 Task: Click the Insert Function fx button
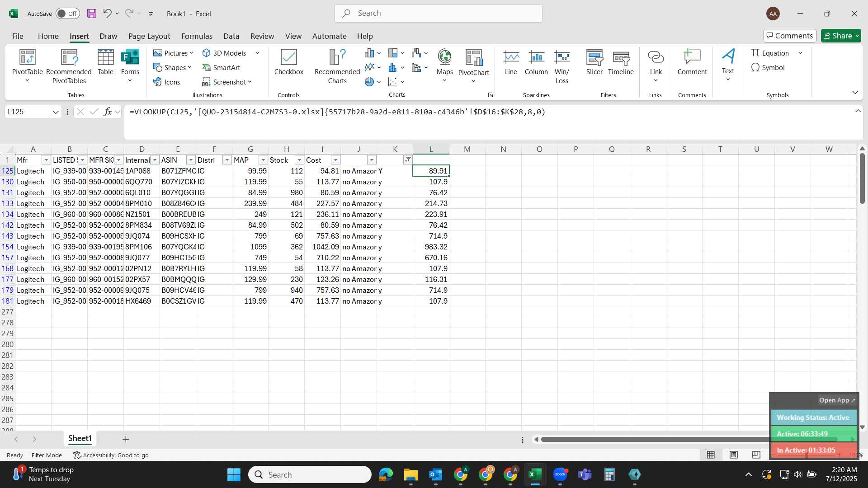coord(108,112)
